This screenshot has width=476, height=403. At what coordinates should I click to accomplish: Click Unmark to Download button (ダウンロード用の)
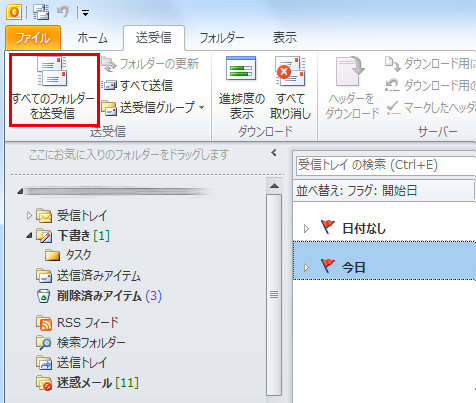point(430,85)
